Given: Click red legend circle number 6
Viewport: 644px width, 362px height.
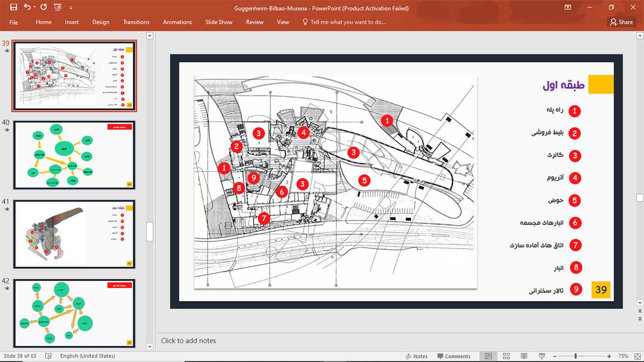Looking at the screenshot, I should coord(575,223).
